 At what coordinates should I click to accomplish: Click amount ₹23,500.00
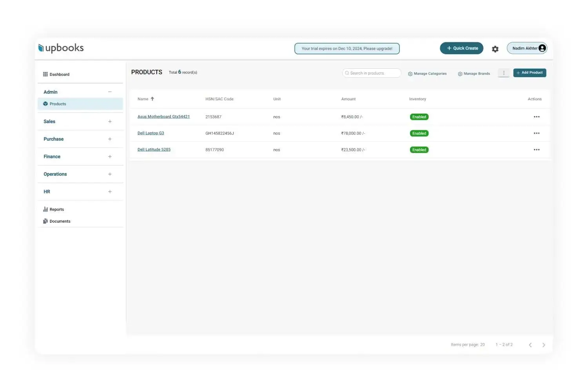pyautogui.click(x=353, y=150)
